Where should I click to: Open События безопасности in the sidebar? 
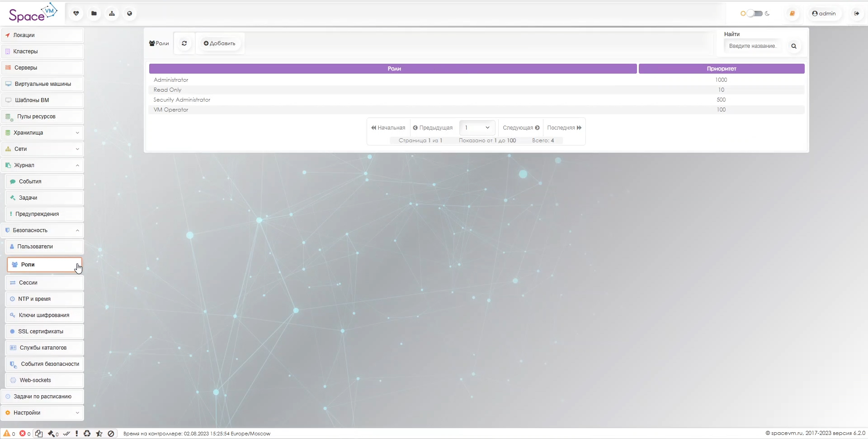[44, 364]
